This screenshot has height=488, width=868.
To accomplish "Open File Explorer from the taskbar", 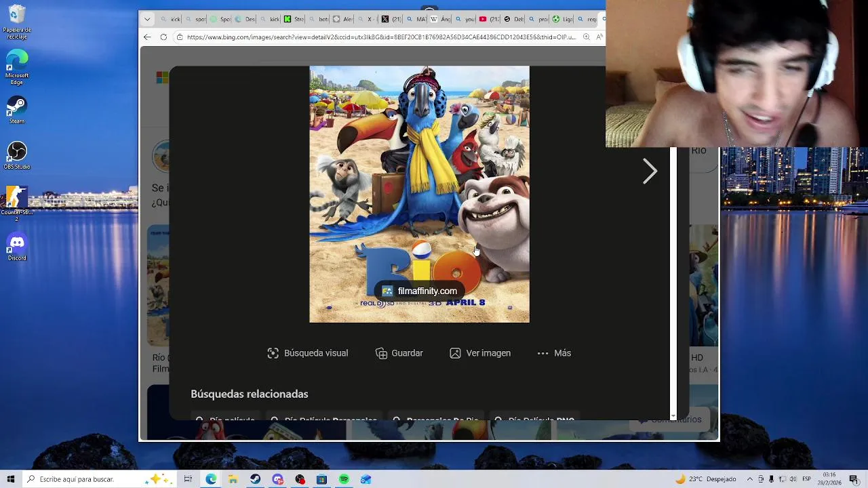I will [x=233, y=479].
